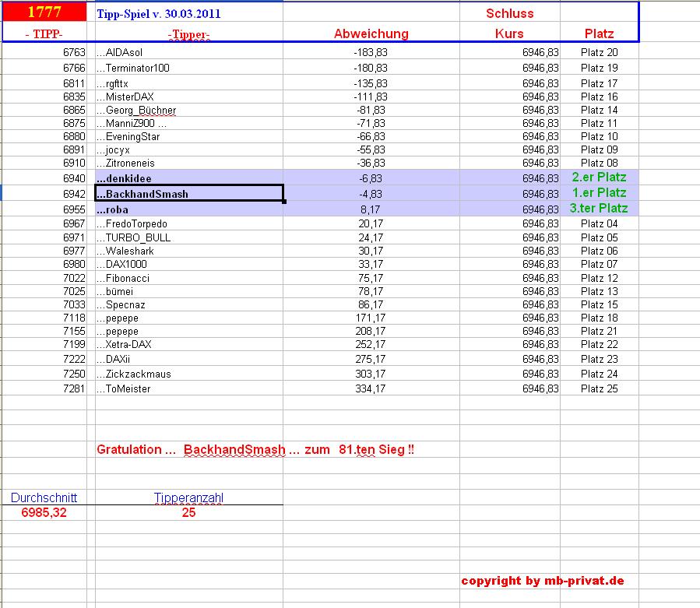Select the '...Zitroneneis' cell
Viewport: 700px width, 608px height.
tap(189, 163)
